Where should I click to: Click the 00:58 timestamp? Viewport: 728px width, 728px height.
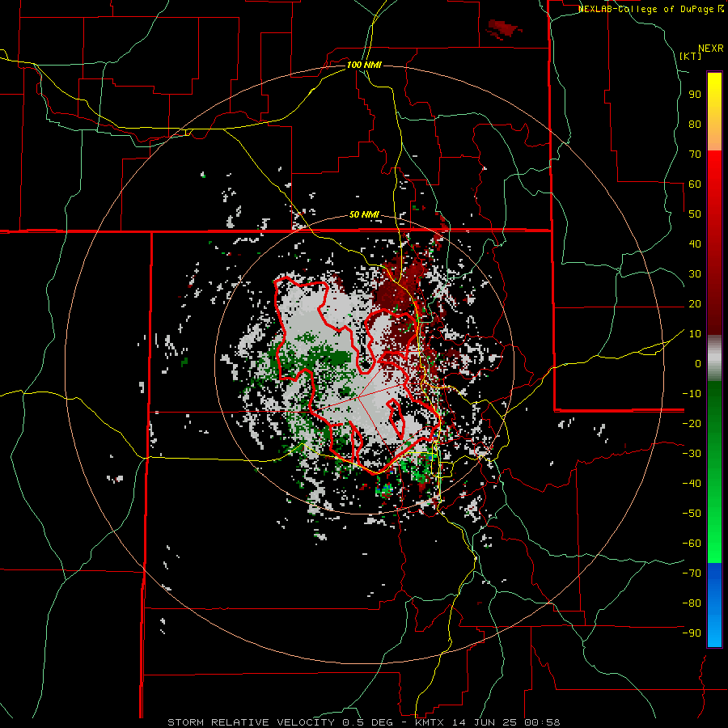541,722
